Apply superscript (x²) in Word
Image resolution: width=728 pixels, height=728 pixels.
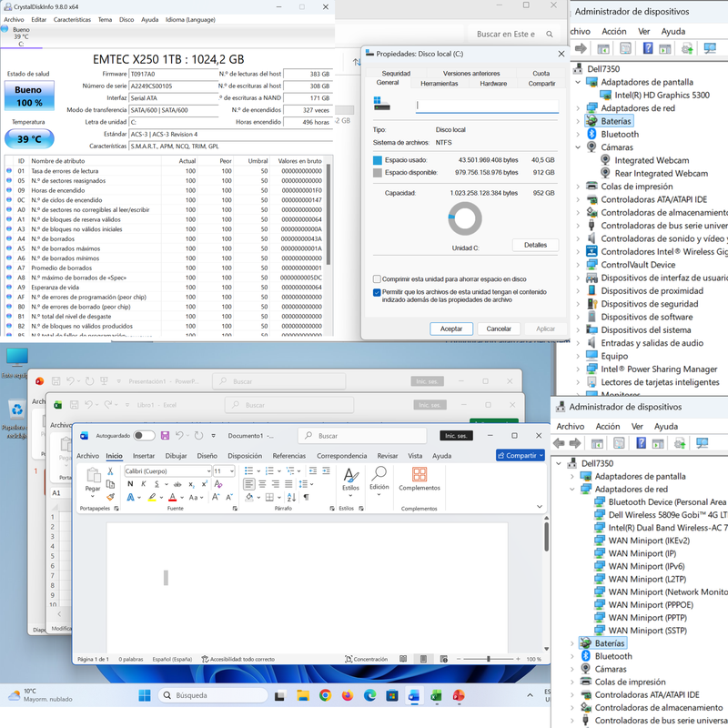[x=204, y=484]
